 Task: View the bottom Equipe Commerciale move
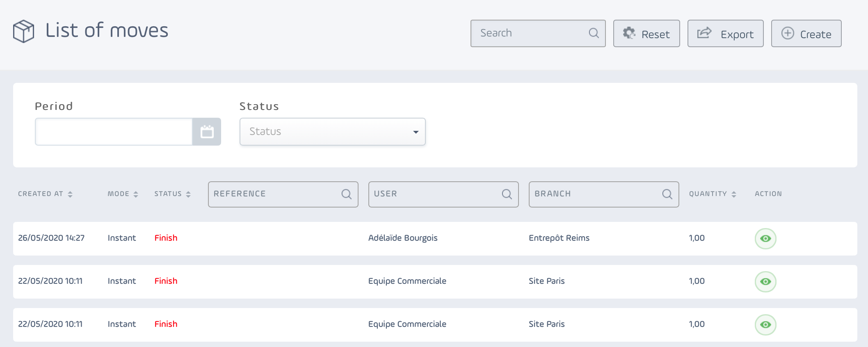click(765, 325)
